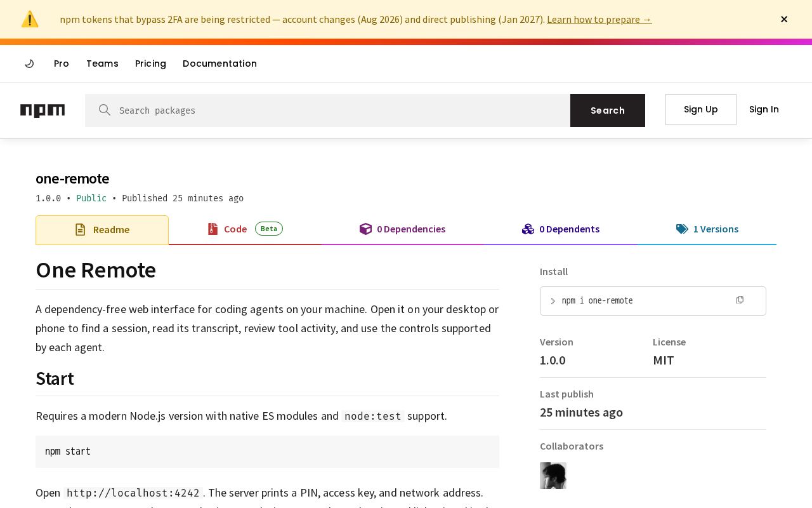
Task: Switch to the Code tab
Action: [245, 229]
